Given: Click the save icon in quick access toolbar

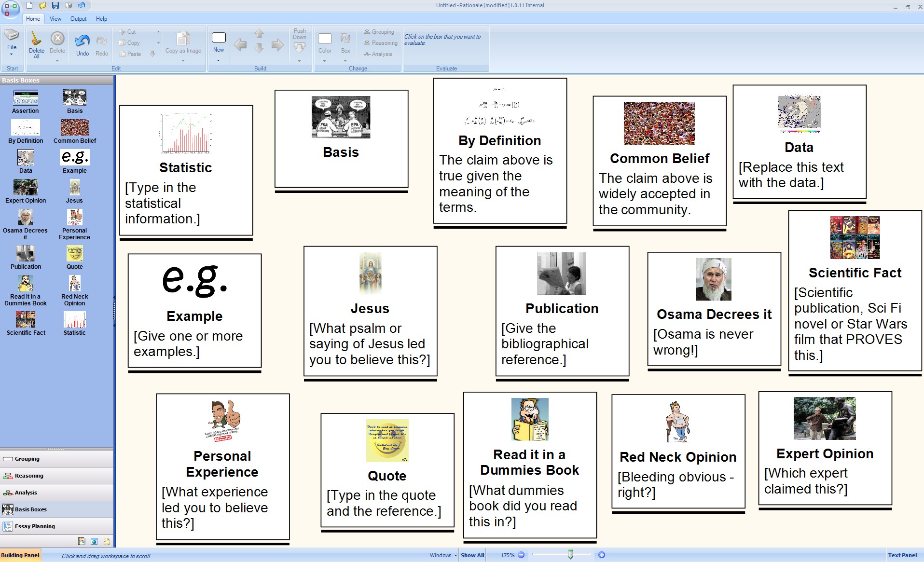Looking at the screenshot, I should (55, 5).
